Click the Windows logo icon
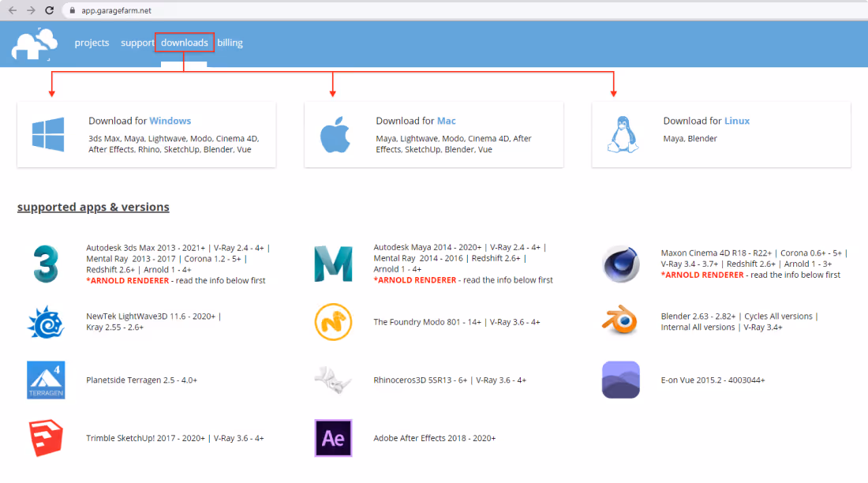 click(48, 135)
